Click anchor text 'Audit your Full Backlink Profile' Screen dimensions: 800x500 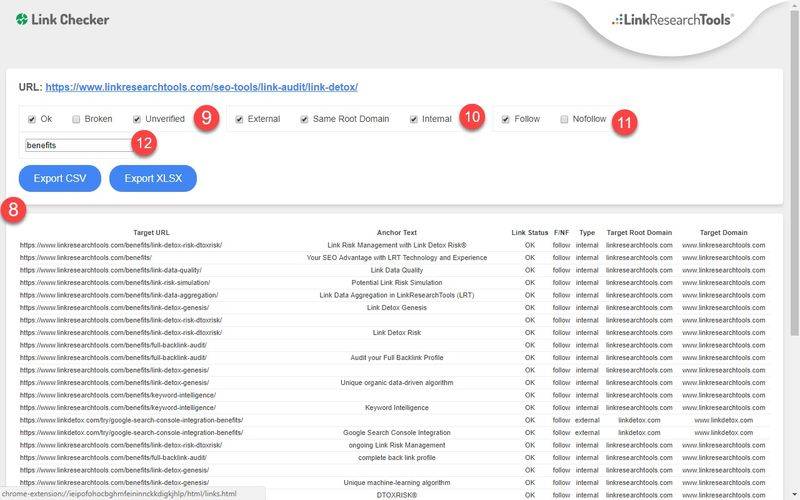[397, 358]
